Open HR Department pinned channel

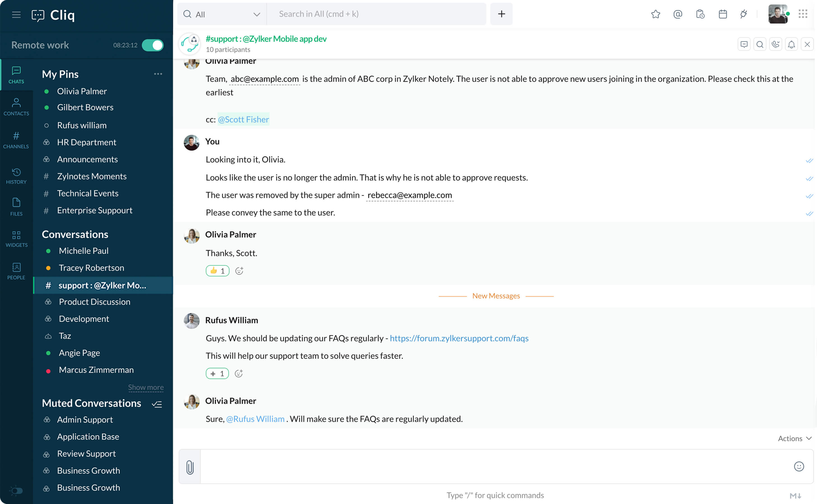86,142
